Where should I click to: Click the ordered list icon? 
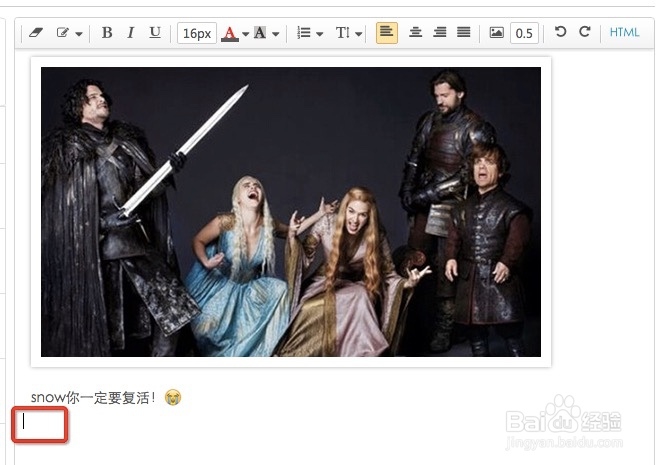[x=303, y=32]
